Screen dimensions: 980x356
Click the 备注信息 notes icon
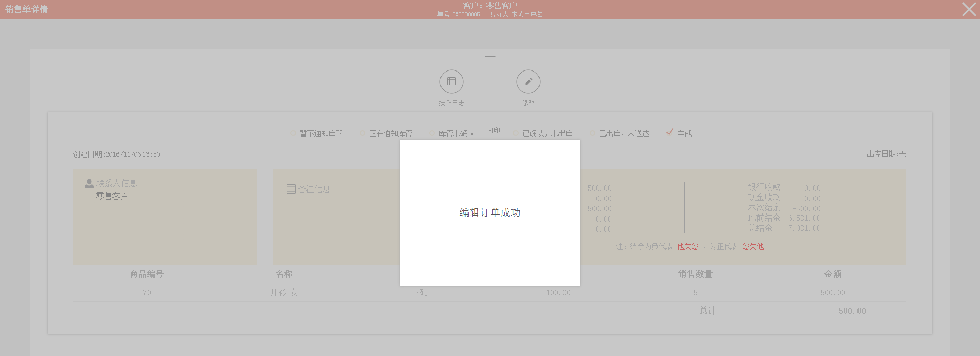[291, 189]
